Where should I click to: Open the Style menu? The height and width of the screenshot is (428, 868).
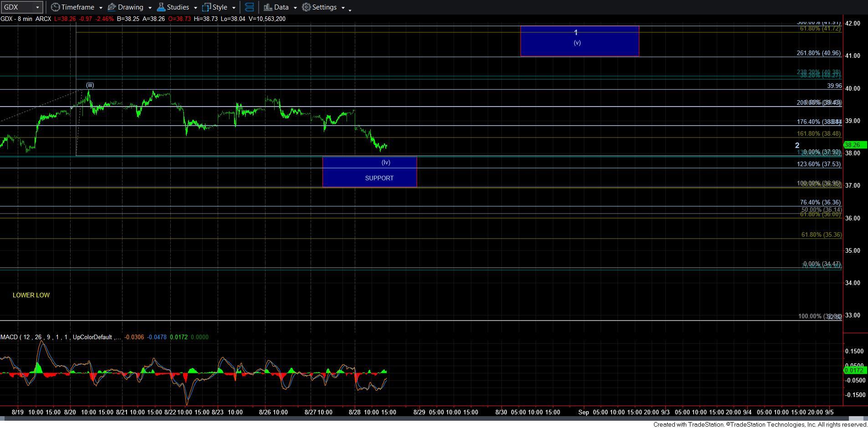coord(219,7)
